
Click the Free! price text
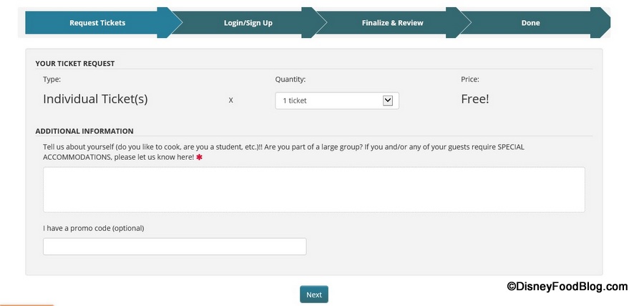(475, 99)
